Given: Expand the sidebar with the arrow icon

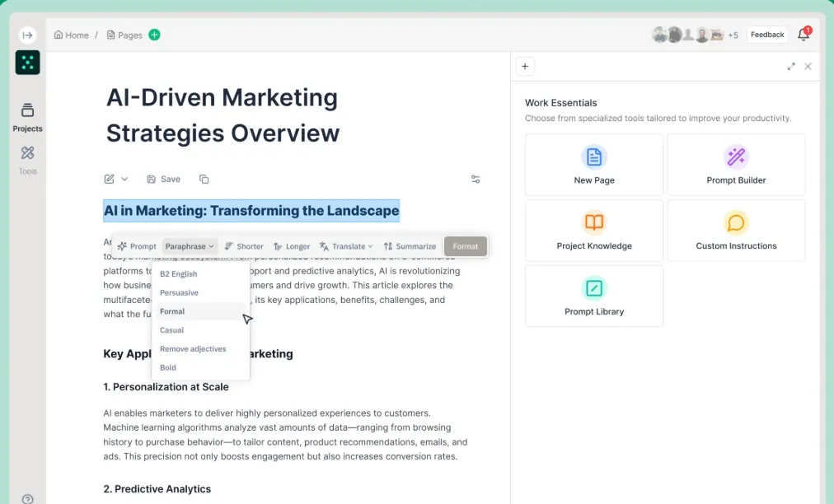Looking at the screenshot, I should click(28, 35).
